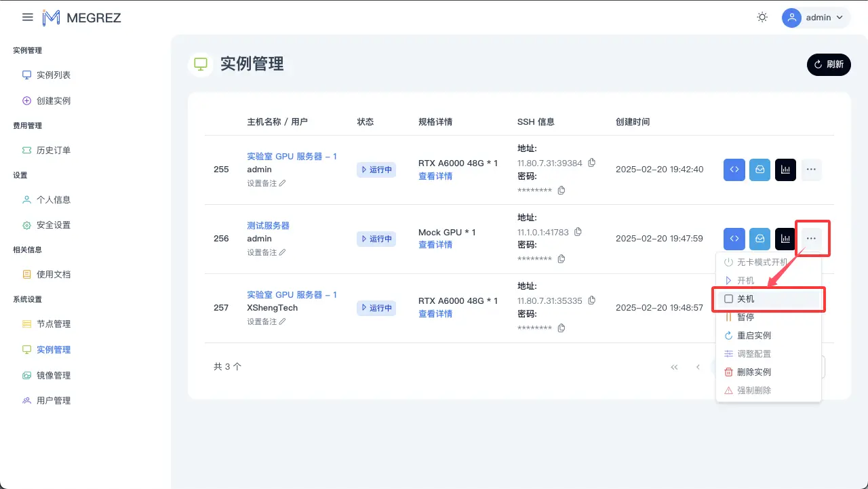
Task: Copy SSH address of instance 257
Action: pyautogui.click(x=591, y=300)
